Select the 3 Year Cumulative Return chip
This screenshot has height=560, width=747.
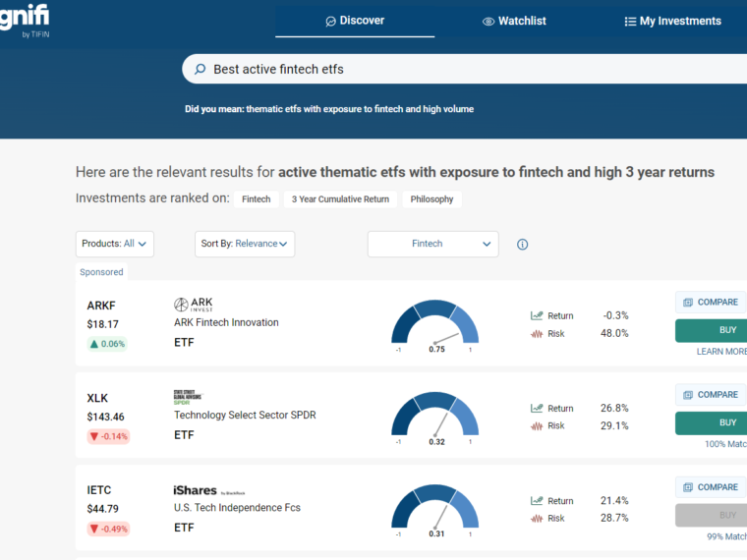(x=340, y=199)
